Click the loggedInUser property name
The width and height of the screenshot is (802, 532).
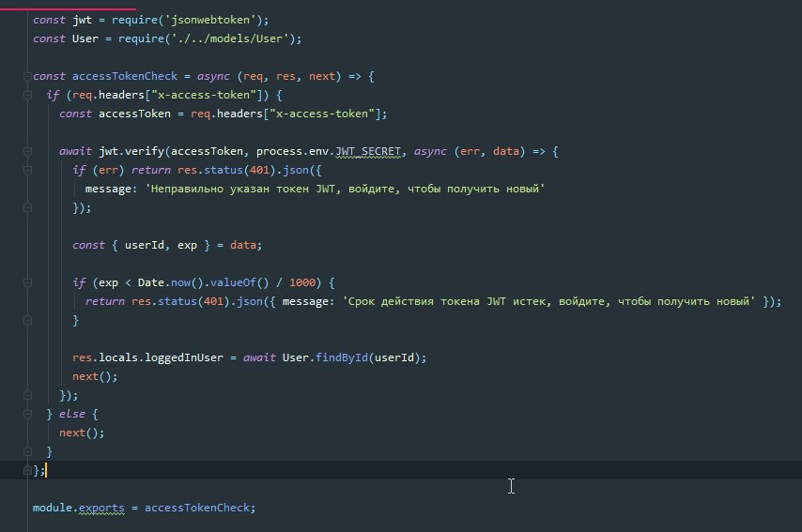click(184, 357)
